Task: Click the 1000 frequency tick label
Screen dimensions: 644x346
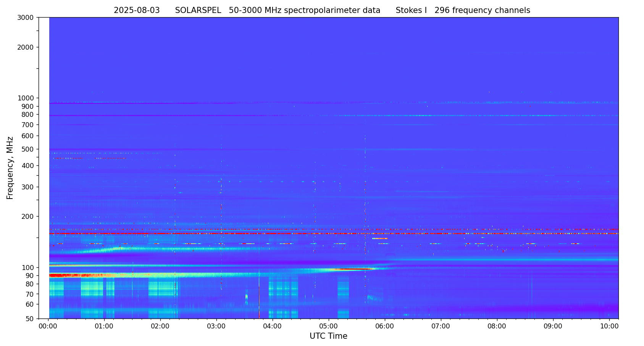Action: [x=26, y=98]
